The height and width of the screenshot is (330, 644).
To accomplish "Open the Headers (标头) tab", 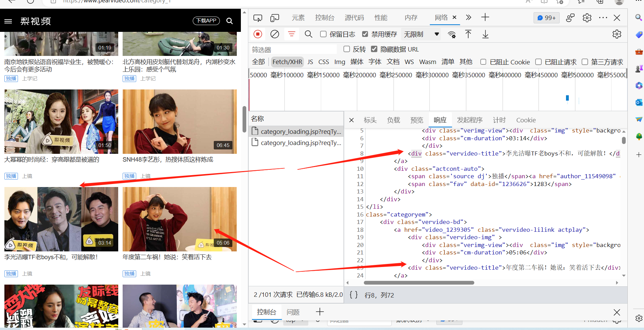I will (x=370, y=120).
